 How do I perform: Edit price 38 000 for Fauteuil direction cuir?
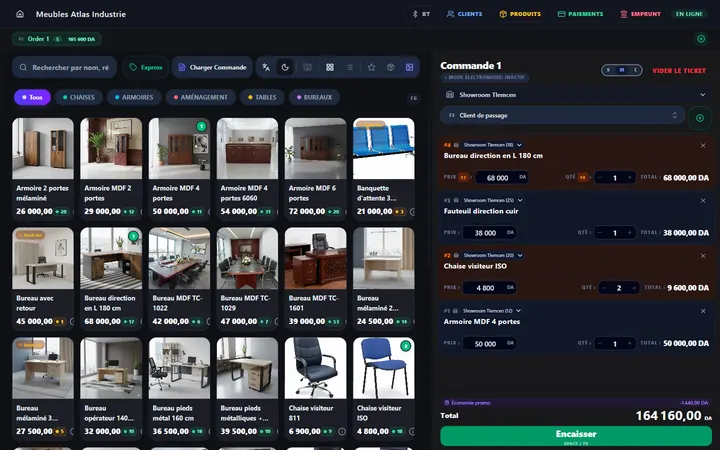click(489, 233)
